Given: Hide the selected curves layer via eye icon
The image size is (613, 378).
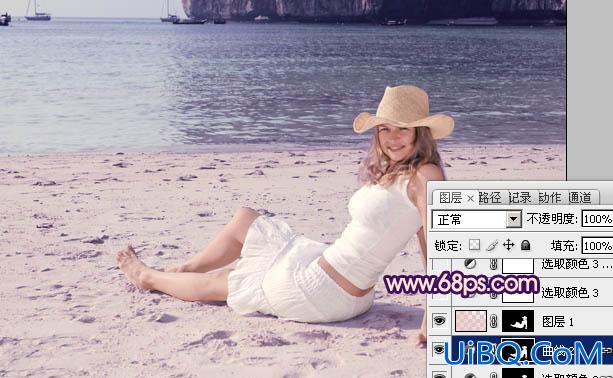Looking at the screenshot, I should coord(439,349).
